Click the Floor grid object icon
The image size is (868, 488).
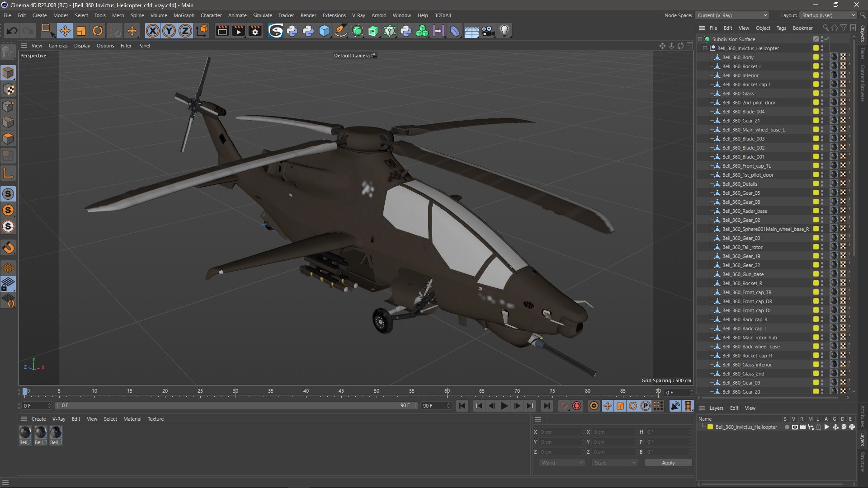tap(472, 31)
